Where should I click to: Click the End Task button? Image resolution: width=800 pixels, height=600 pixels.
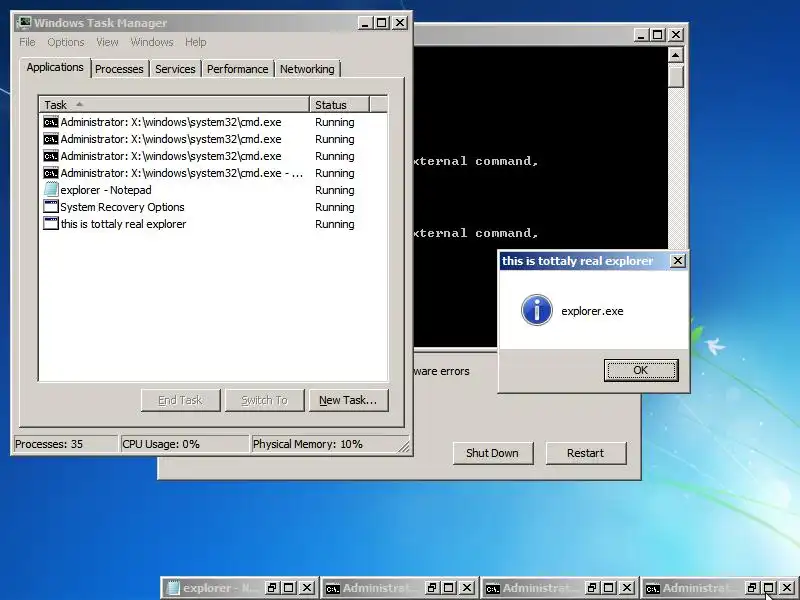point(181,401)
